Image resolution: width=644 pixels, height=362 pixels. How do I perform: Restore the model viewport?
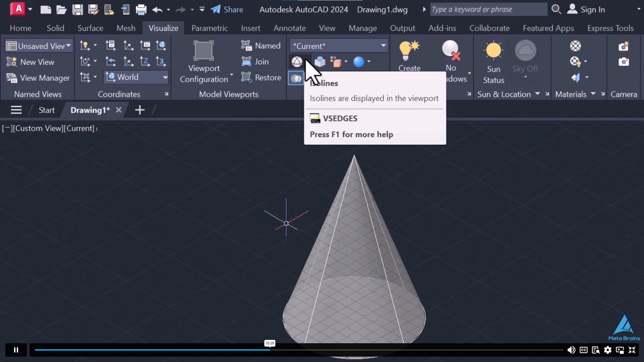coord(261,77)
